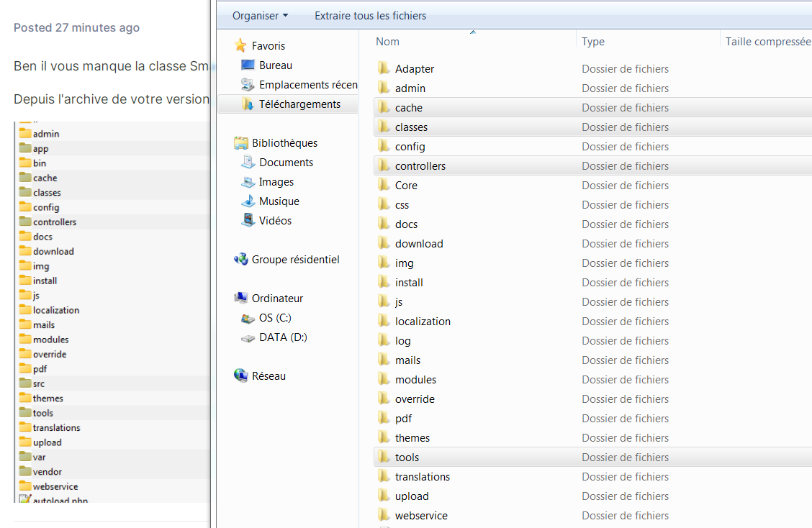The width and height of the screenshot is (812, 528).
Task: Click Dossier de fichiers type of Adapter
Action: pos(625,68)
